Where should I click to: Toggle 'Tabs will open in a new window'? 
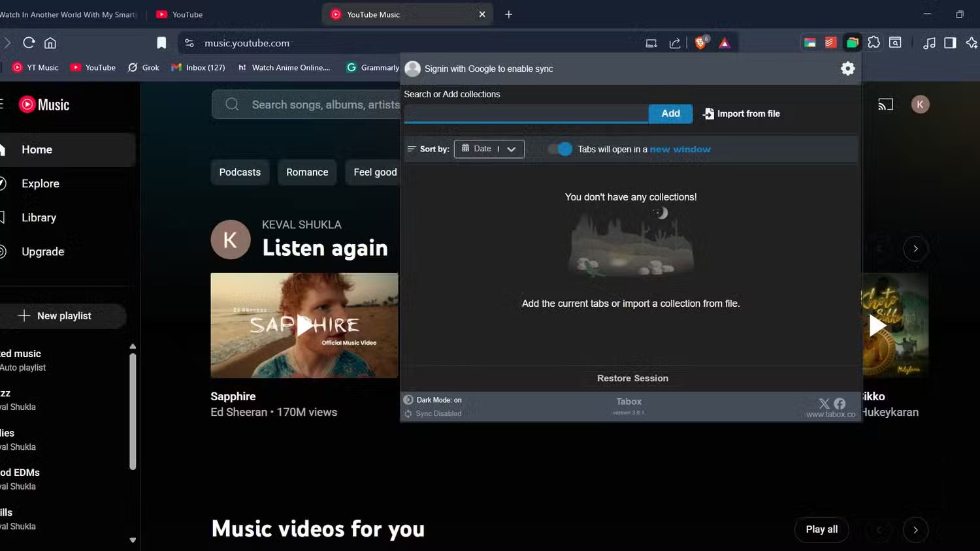pos(559,149)
